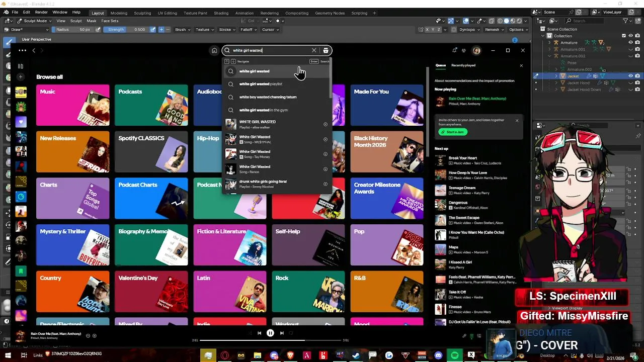Viewport: 644px width, 362px height.
Task: Click the Spotify home icon
Action: (214, 50)
